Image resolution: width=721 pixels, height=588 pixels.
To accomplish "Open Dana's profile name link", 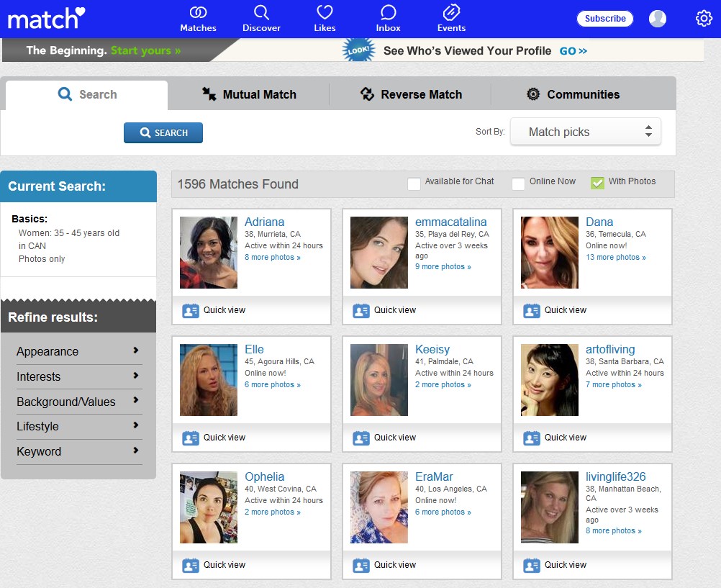I will [599, 222].
